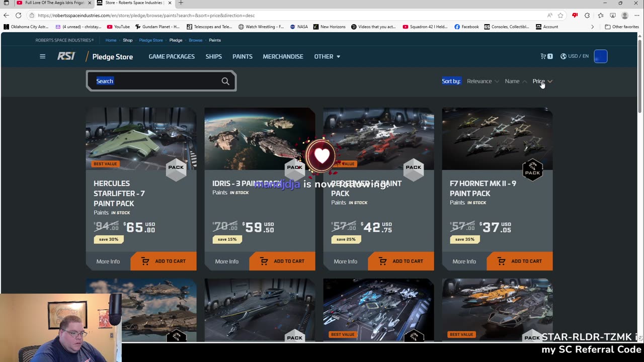644x362 pixels.
Task: Click Pledge Store breadcrumb link
Action: (x=151, y=40)
